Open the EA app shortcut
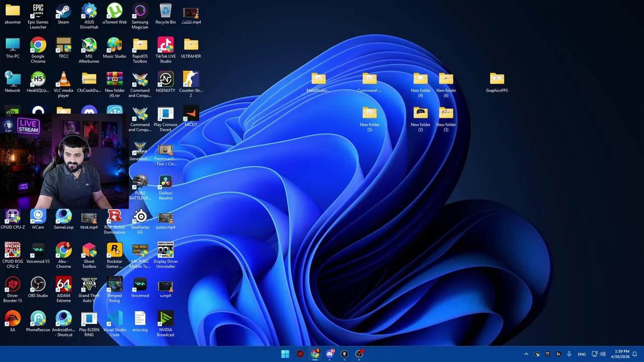 13,322
